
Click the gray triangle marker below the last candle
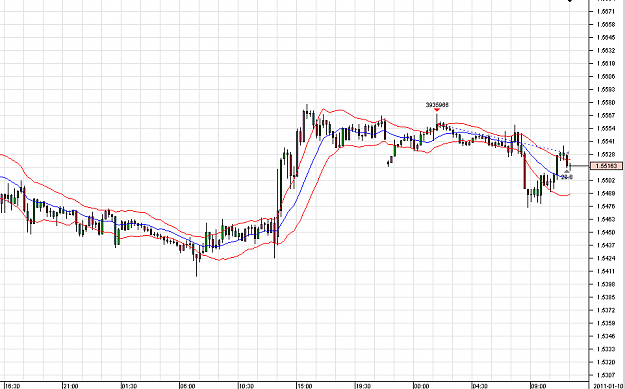point(567,171)
